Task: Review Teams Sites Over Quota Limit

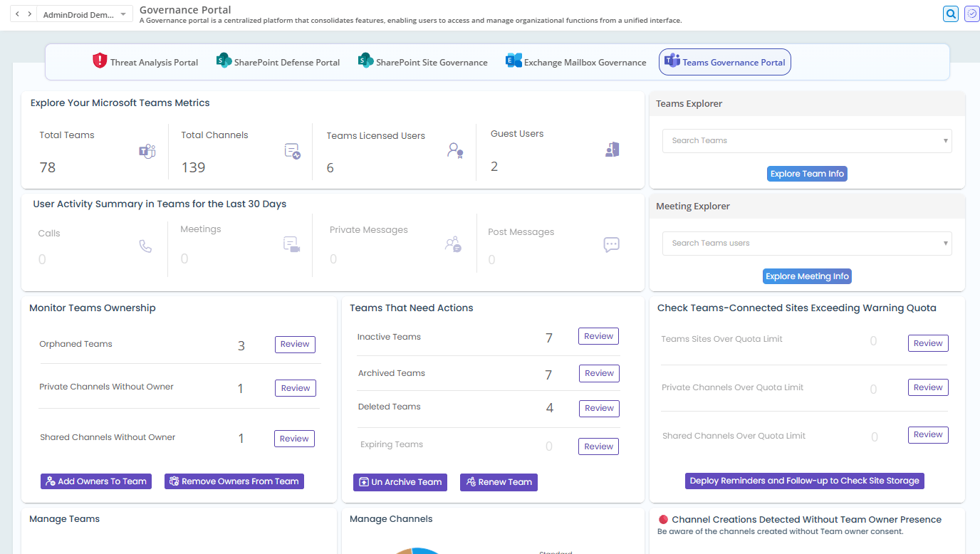Action: [x=928, y=343]
